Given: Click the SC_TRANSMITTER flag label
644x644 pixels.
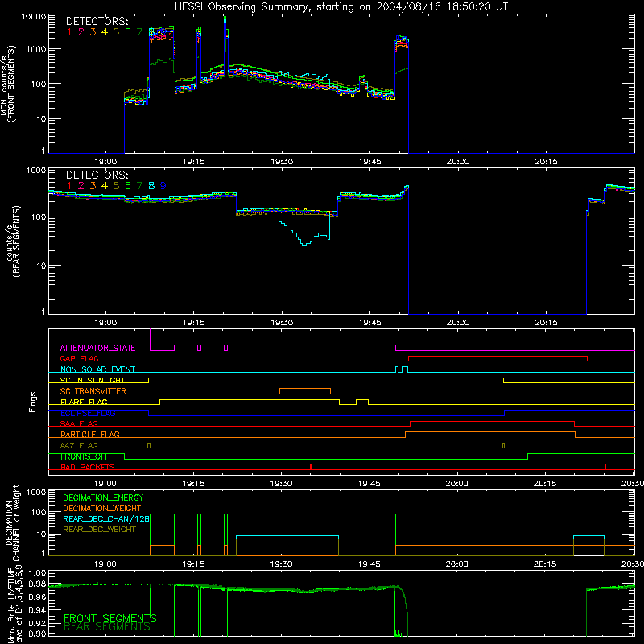Looking at the screenshot, I should coord(93,391).
